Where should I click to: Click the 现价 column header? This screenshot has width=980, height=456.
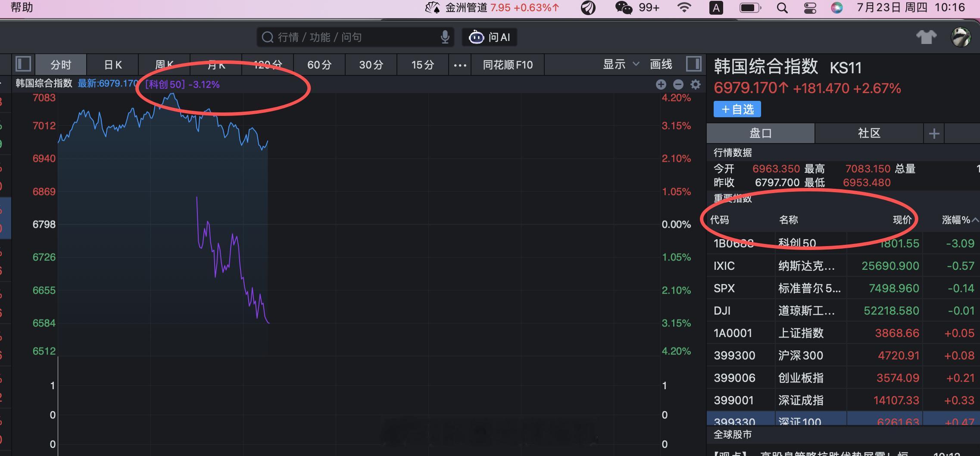pyautogui.click(x=902, y=220)
